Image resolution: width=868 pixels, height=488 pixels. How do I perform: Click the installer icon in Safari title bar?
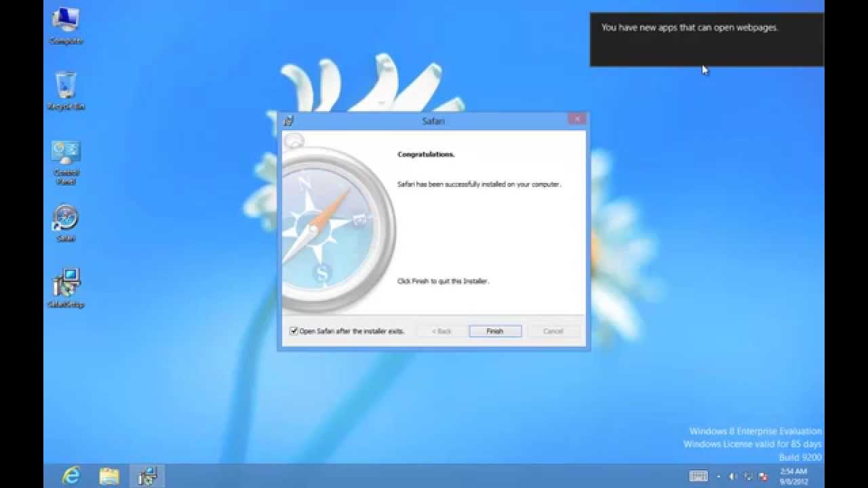click(x=289, y=121)
